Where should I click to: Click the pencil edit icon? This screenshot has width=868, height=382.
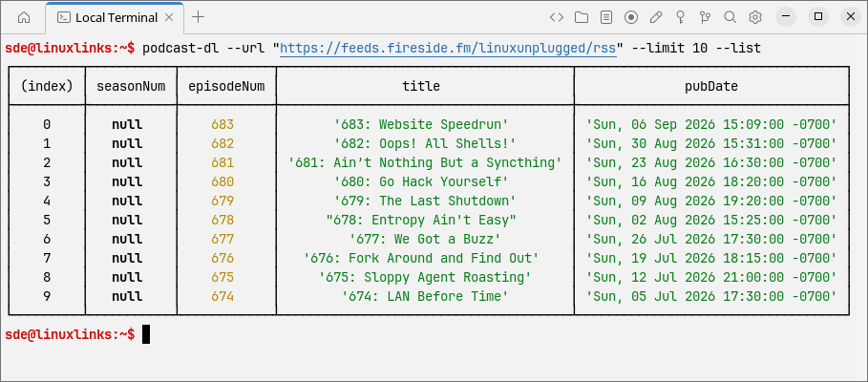pyautogui.click(x=656, y=18)
